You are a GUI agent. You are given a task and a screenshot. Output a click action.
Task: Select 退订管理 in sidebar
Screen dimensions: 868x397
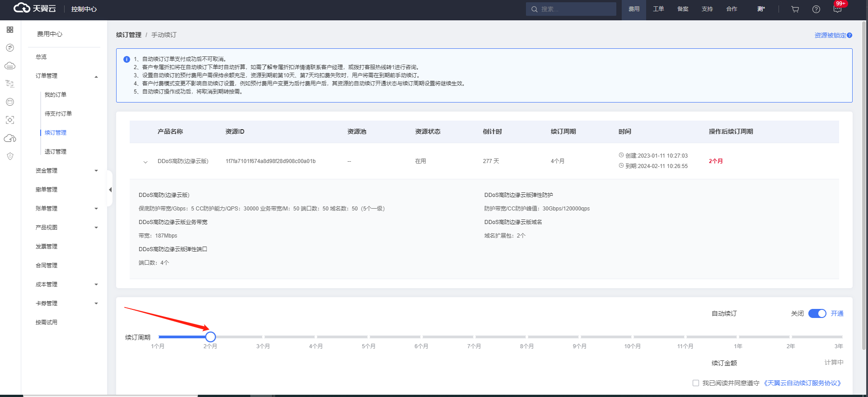point(56,152)
